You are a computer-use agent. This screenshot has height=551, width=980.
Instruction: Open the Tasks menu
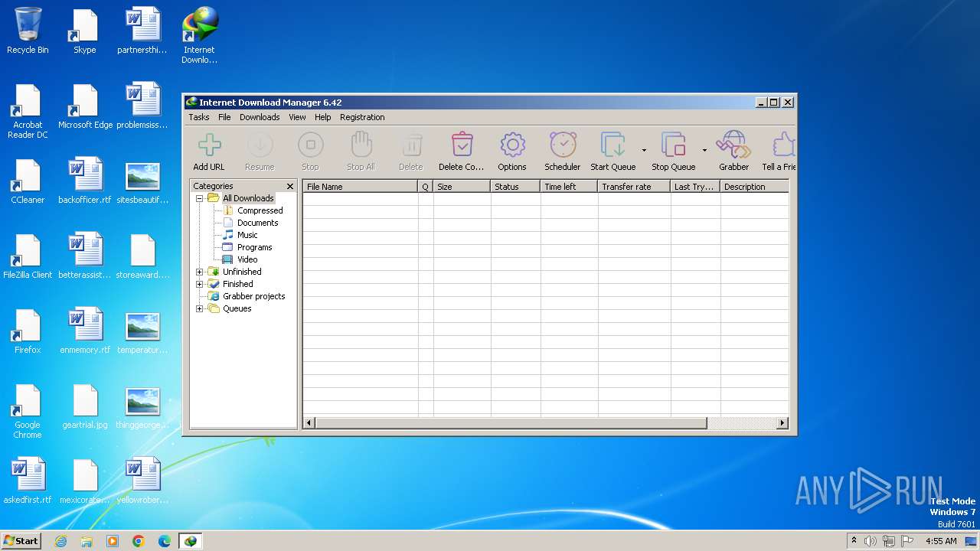199,117
